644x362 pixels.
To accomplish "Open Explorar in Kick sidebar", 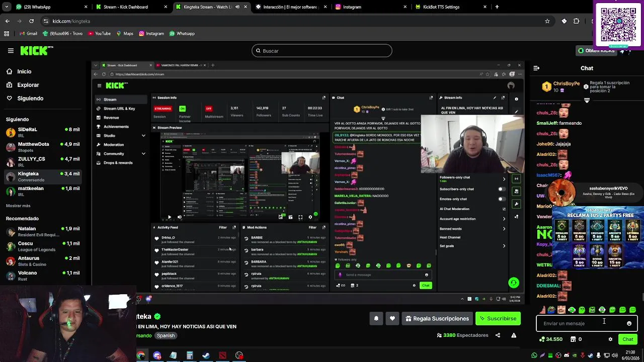I will pyautogui.click(x=28, y=85).
